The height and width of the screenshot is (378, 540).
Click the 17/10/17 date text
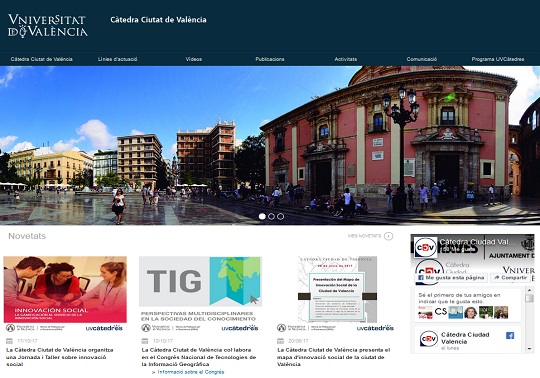pos(27,341)
